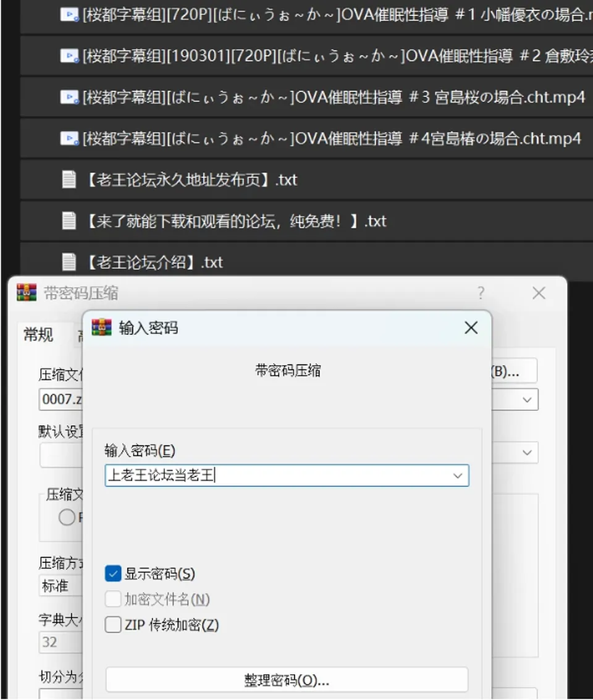Click the archive name field showing 0007.z

pos(61,399)
